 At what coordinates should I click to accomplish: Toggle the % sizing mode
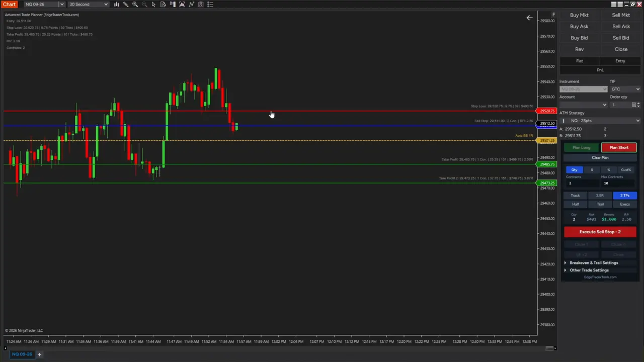608,170
